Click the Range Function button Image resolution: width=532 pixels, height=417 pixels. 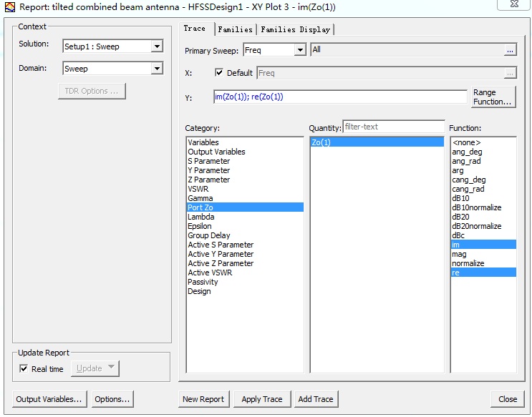pyautogui.click(x=493, y=97)
